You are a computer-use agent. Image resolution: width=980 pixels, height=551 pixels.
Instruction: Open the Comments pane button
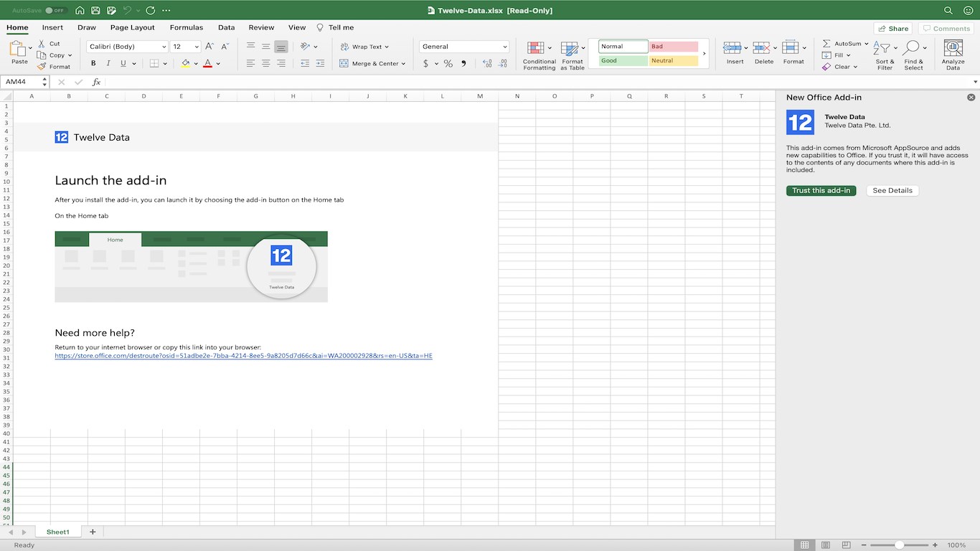coord(946,29)
